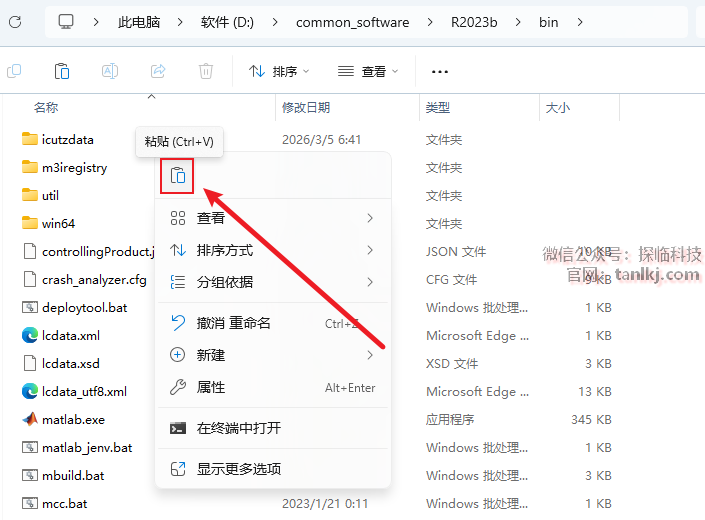Select 属性 (Properties) in context menu
This screenshot has height=520, width=705.
272,387
